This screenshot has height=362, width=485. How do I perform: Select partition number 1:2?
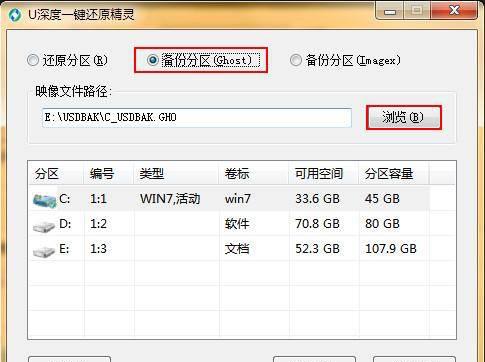point(98,224)
